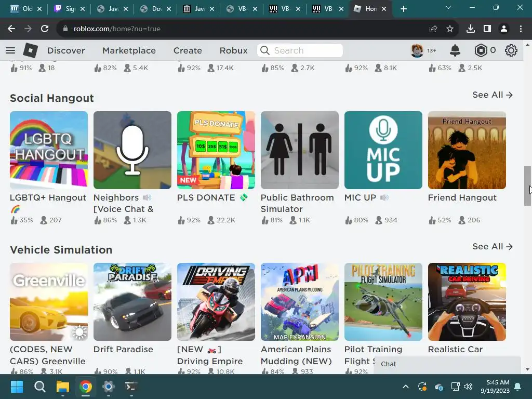This screenshot has width=532, height=399.
Task: Show hidden system tray icons
Action: (405, 387)
